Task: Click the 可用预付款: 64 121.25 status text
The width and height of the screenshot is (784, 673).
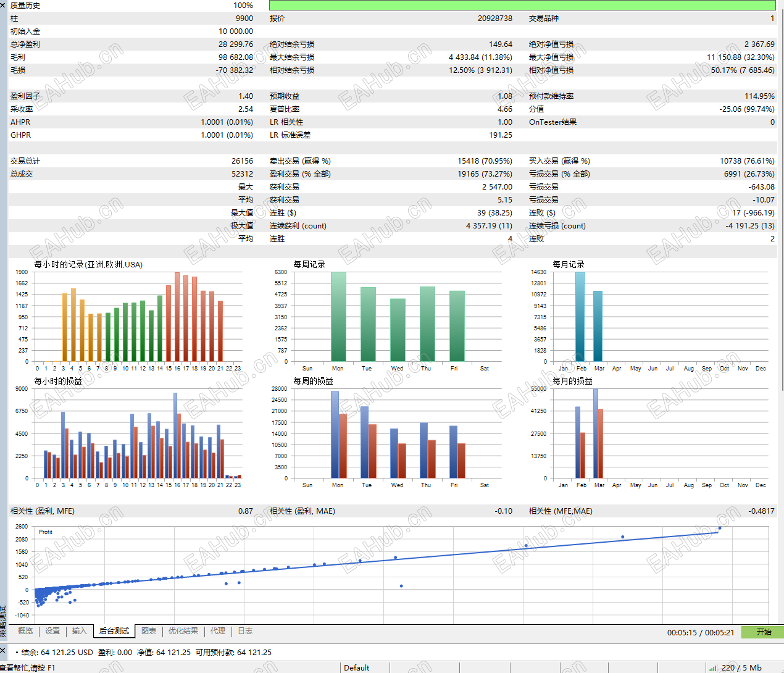Action: (x=233, y=652)
